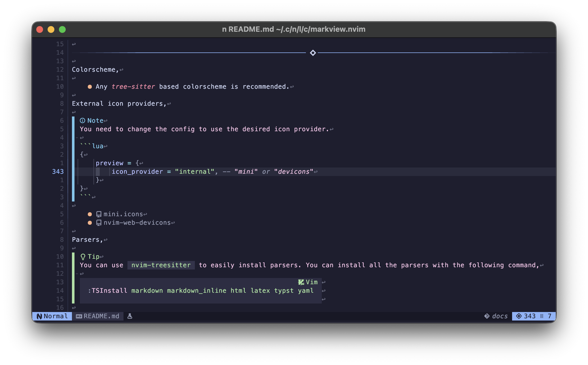Open the mini.icons link

tap(123, 214)
